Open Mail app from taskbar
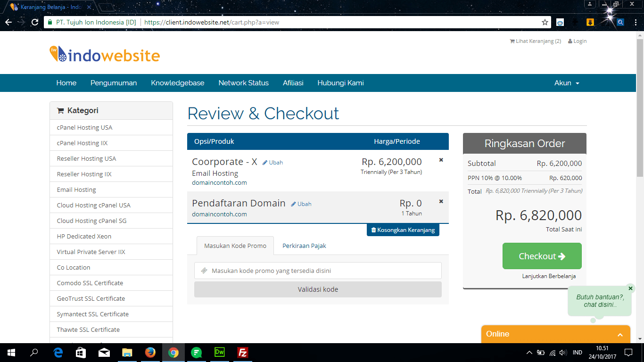Image resolution: width=644 pixels, height=362 pixels. tap(104, 353)
